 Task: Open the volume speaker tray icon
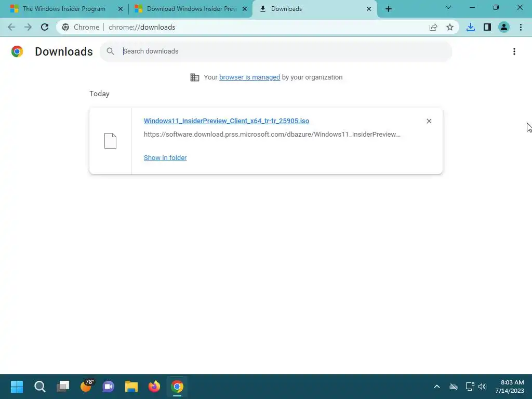point(482,387)
